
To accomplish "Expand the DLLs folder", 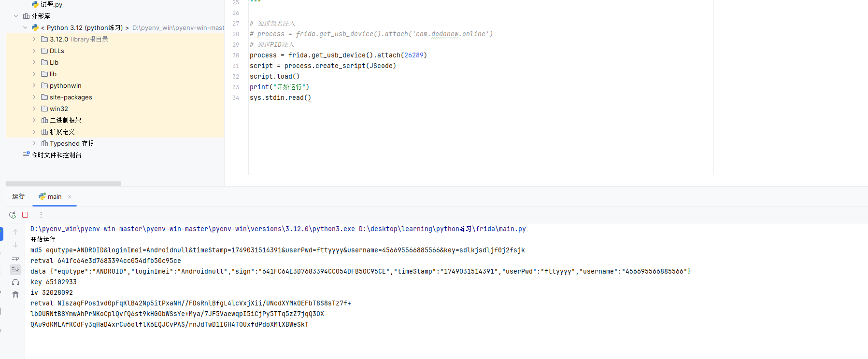I will coord(34,51).
